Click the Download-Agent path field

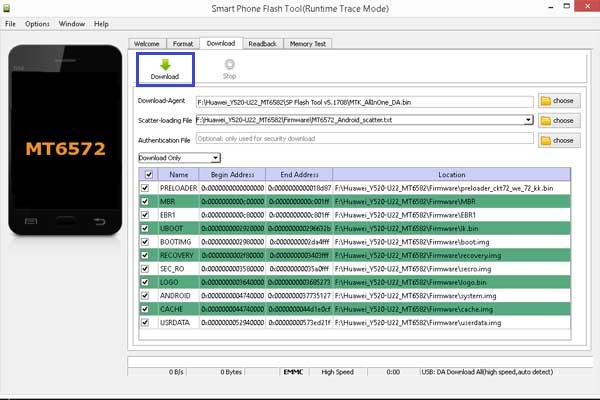click(x=364, y=102)
